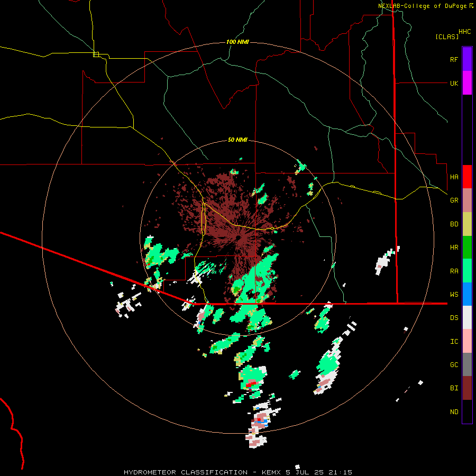Click the HA legend label
This screenshot has height=476, width=476.
point(454,177)
